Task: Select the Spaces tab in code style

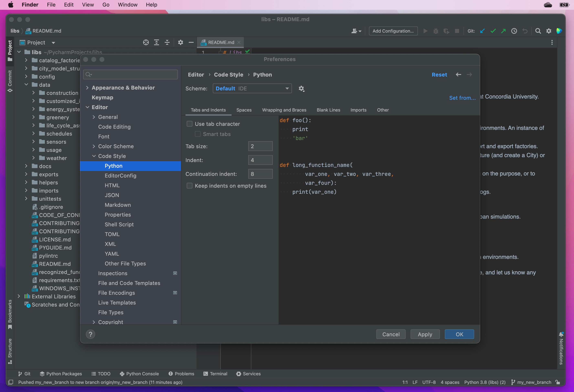Action: point(244,110)
